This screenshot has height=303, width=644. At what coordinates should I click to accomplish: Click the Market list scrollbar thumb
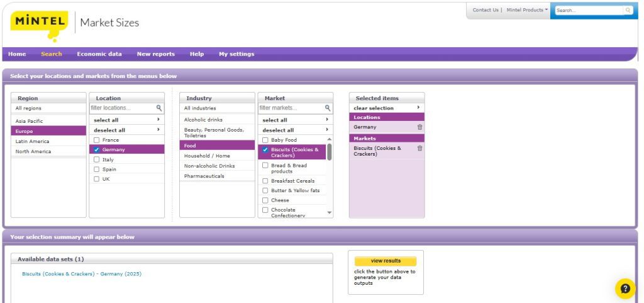(x=330, y=152)
